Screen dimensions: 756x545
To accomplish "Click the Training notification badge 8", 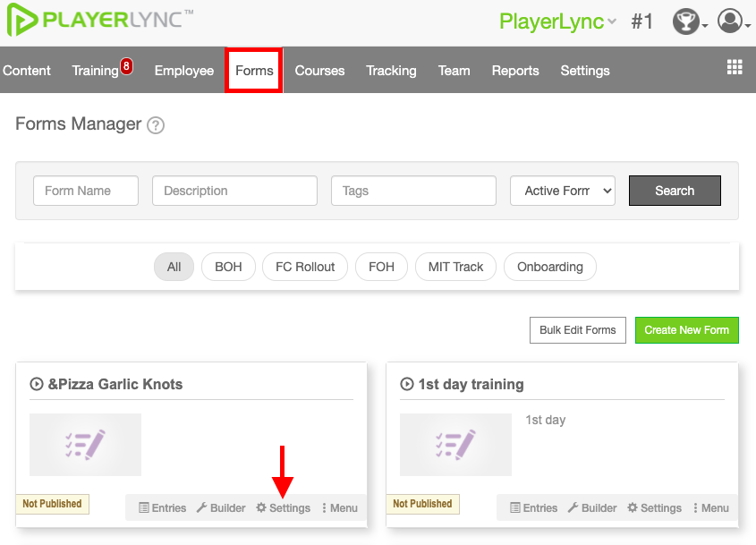I will tap(126, 66).
